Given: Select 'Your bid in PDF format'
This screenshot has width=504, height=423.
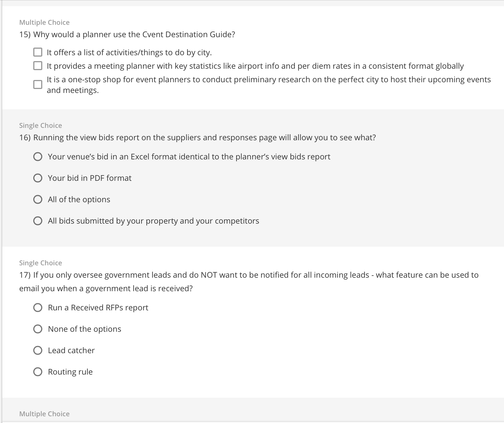Looking at the screenshot, I should [38, 178].
